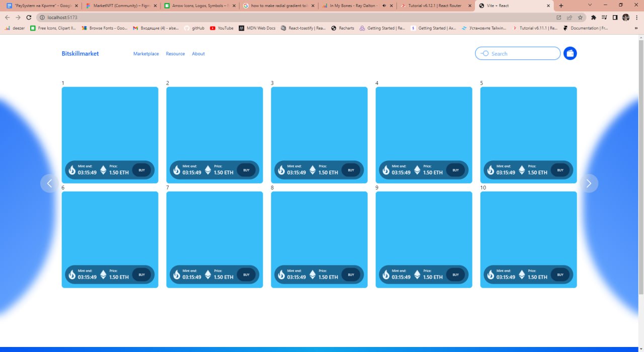
Task: Click the Ethereum icon on card 10
Action: 522,275
